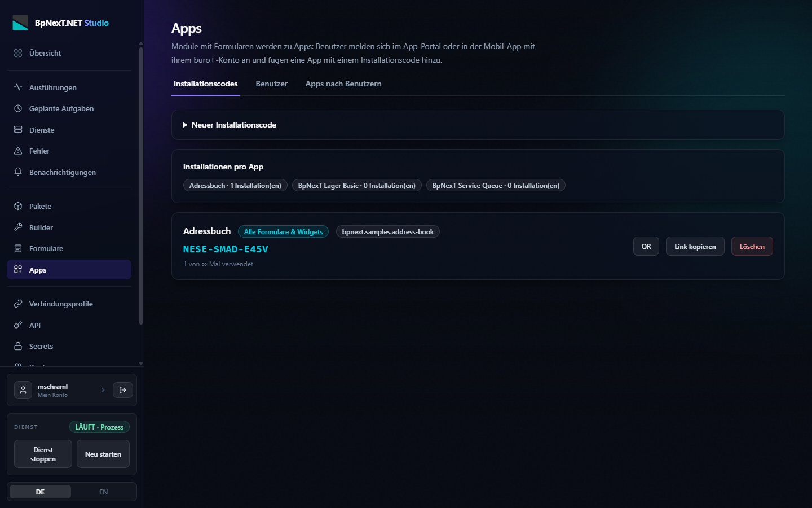The width and height of the screenshot is (812, 508).
Task: Click the sidebar scroll down arrow
Action: click(x=140, y=364)
